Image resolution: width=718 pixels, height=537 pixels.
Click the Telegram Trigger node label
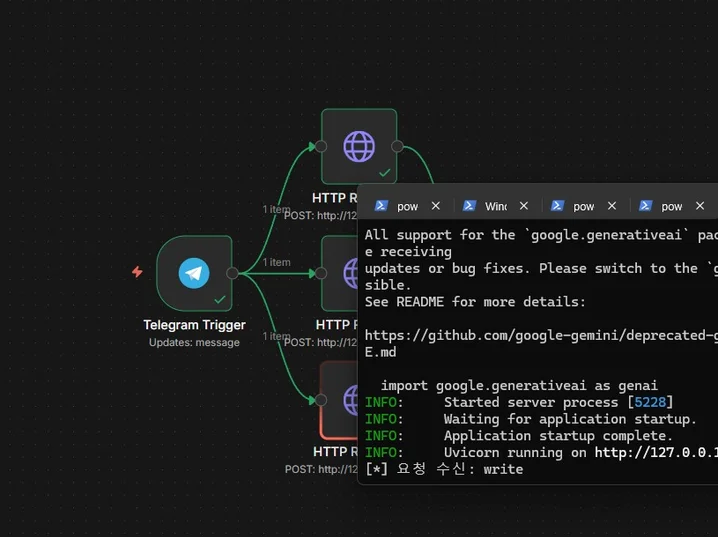[194, 325]
